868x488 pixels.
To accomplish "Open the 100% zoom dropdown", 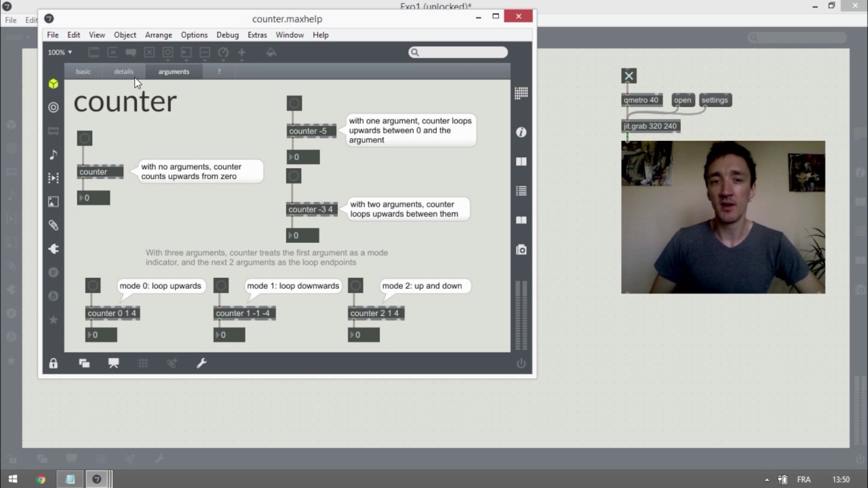I will tap(60, 52).
